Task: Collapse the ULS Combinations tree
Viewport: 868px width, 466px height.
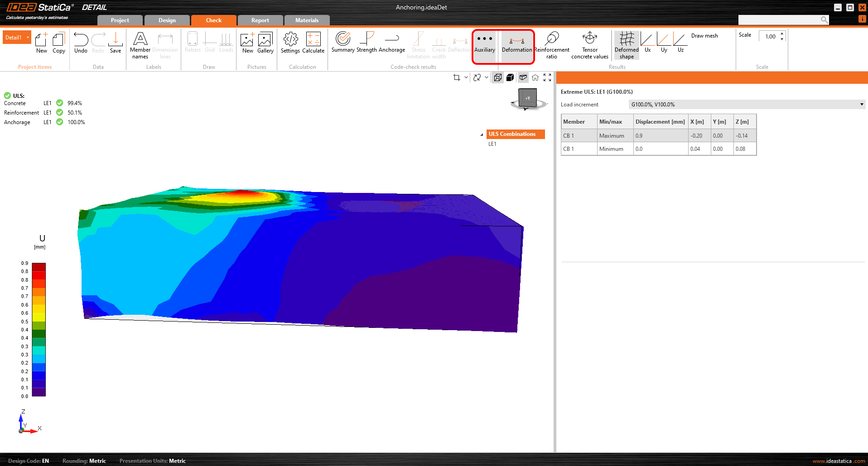Action: coord(482,135)
